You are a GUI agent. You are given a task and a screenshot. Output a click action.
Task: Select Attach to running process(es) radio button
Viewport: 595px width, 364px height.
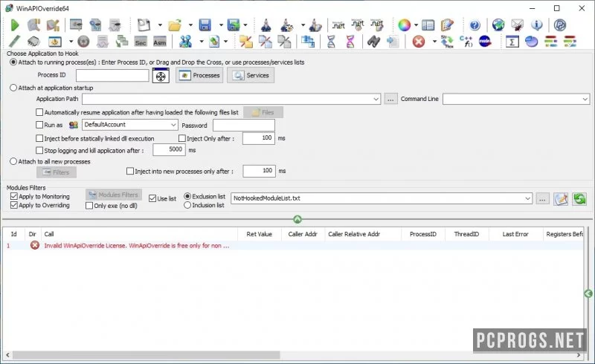click(x=13, y=62)
